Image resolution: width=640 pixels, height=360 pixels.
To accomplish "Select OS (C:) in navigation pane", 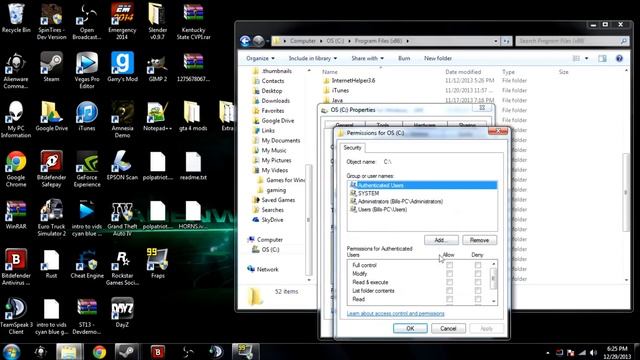I will [270, 249].
